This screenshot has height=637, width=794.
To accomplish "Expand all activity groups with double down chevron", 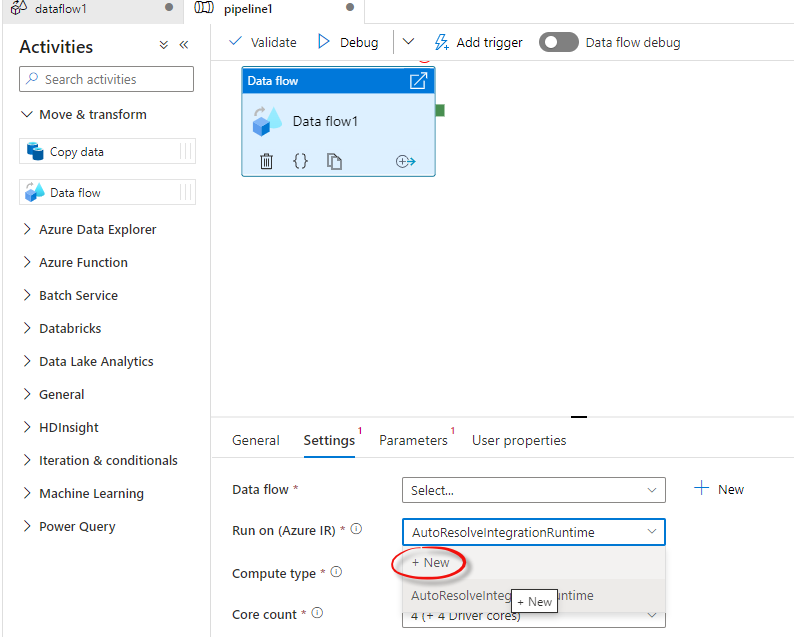I will coord(164,45).
